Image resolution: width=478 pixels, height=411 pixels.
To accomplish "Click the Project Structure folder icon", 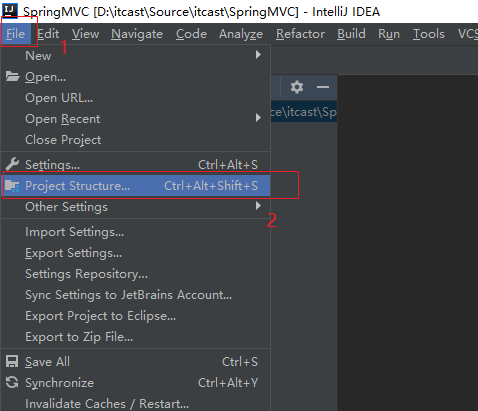I will pos(12,186).
